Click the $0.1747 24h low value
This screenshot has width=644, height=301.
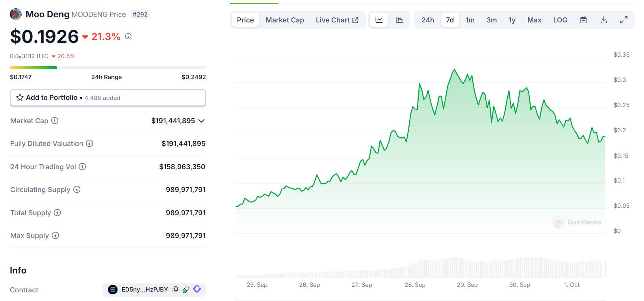click(20, 77)
